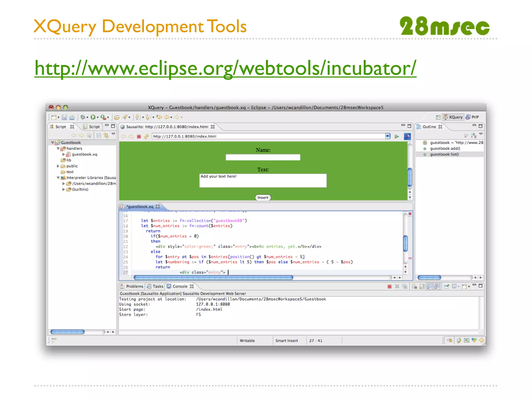532x399 pixels.
Task: Switch to the Tasks tab
Action: 155,286
